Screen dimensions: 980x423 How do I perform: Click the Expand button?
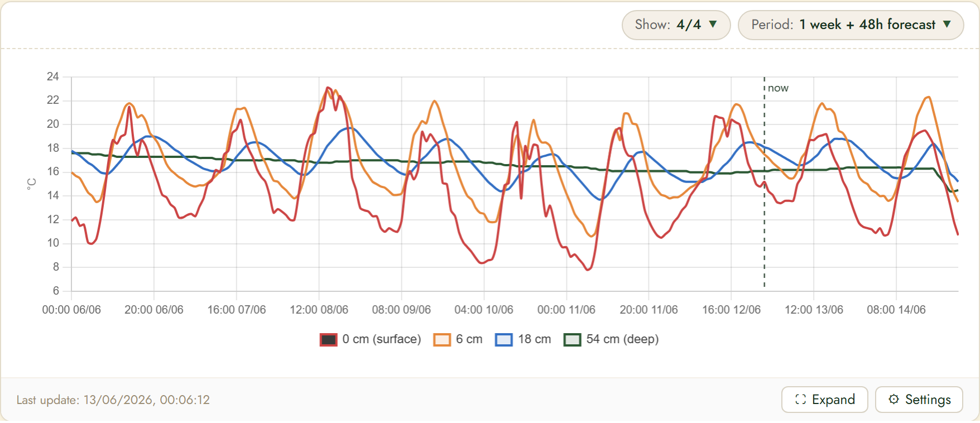pos(824,400)
